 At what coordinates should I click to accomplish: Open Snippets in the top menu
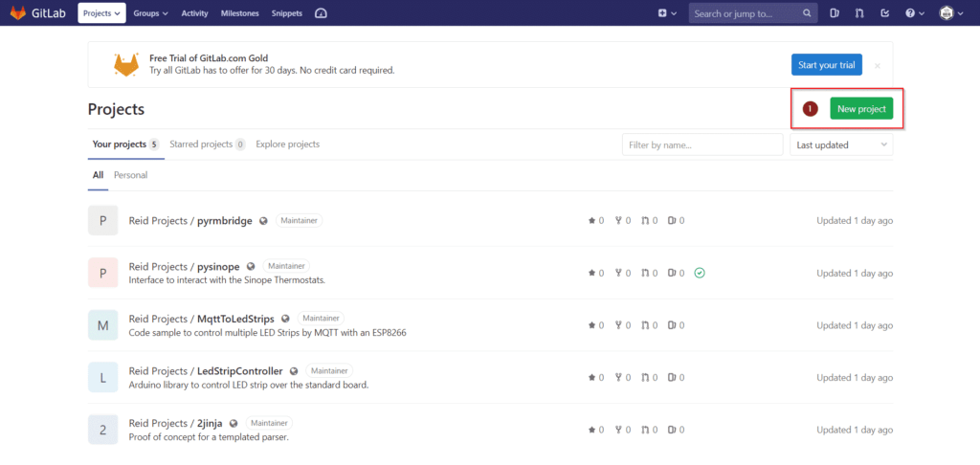coord(287,13)
